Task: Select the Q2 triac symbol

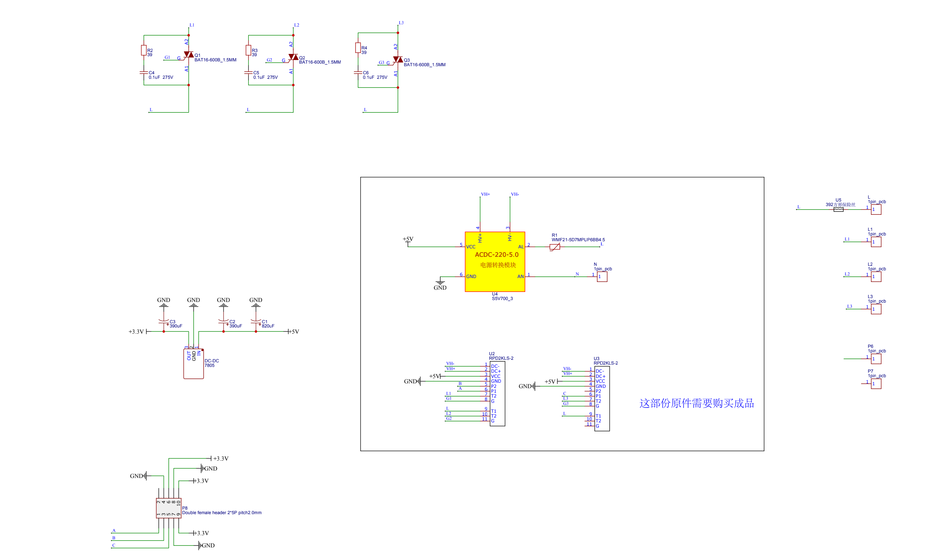Action: [x=293, y=57]
